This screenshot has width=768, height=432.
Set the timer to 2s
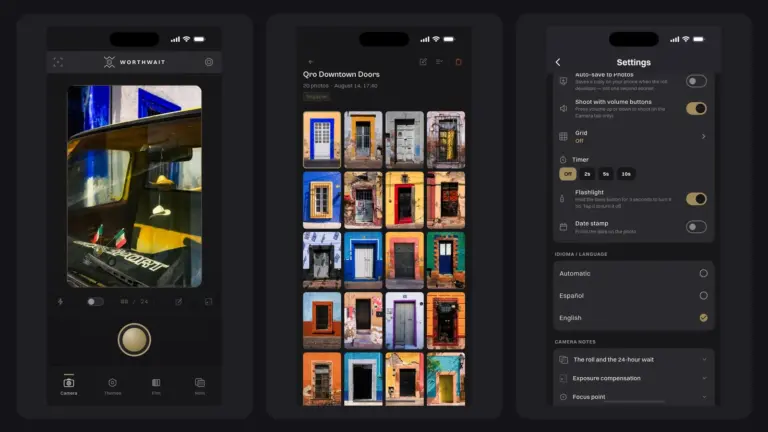click(587, 174)
